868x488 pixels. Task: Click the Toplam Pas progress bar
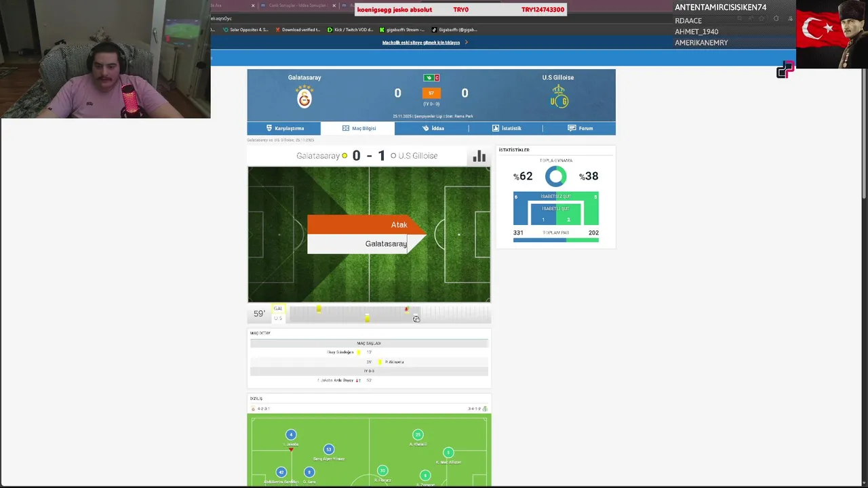[x=556, y=240]
